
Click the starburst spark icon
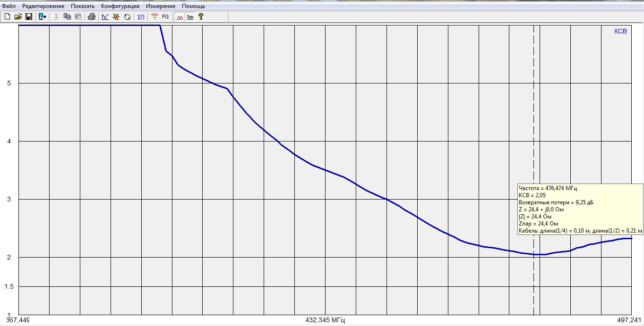click(x=116, y=17)
